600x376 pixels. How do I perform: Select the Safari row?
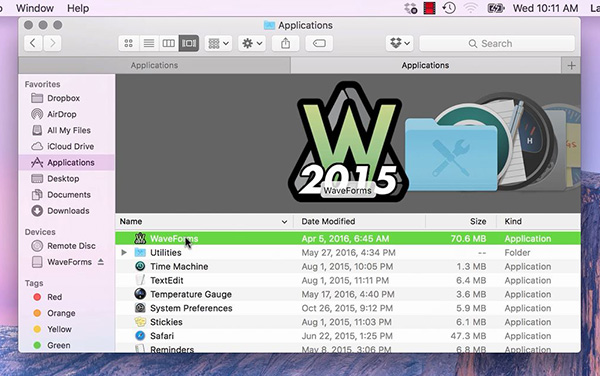click(348, 336)
